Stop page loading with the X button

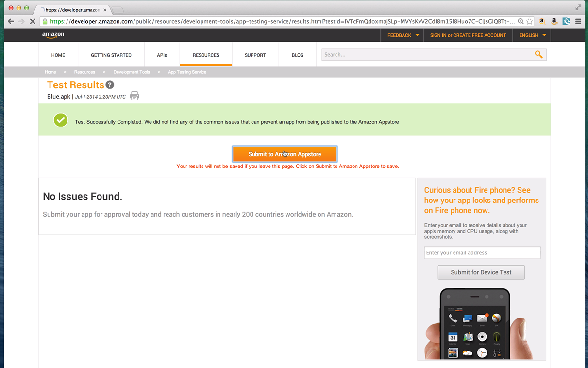tap(33, 21)
